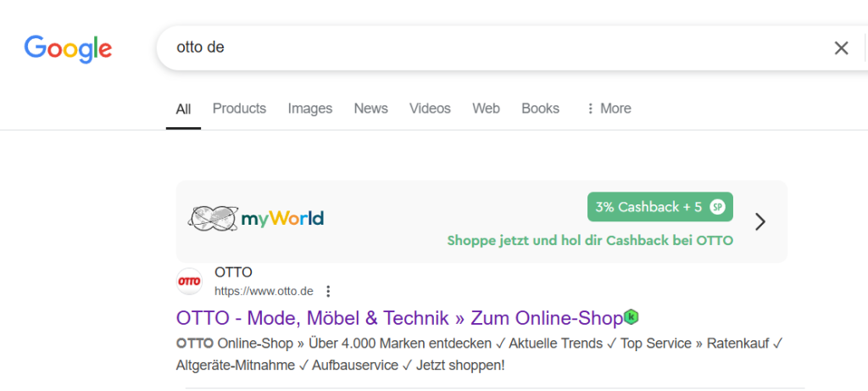Open the myWorld banner's right chevron arrow
Screen dimensions: 868x391
tap(760, 221)
